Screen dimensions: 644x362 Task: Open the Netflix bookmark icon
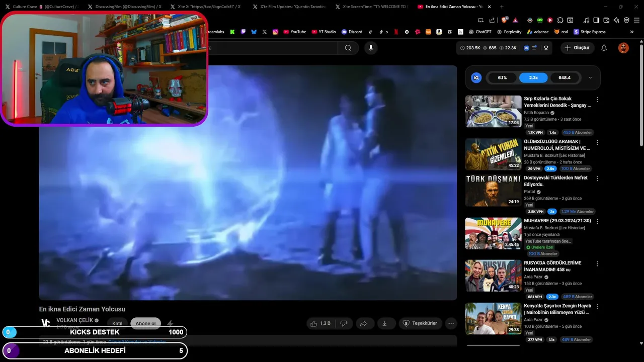pyautogui.click(x=396, y=32)
